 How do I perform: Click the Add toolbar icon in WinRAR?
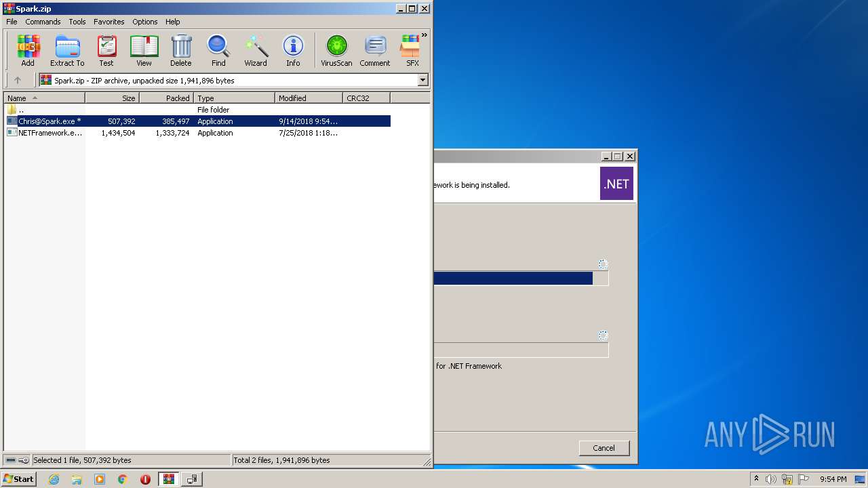[x=28, y=51]
